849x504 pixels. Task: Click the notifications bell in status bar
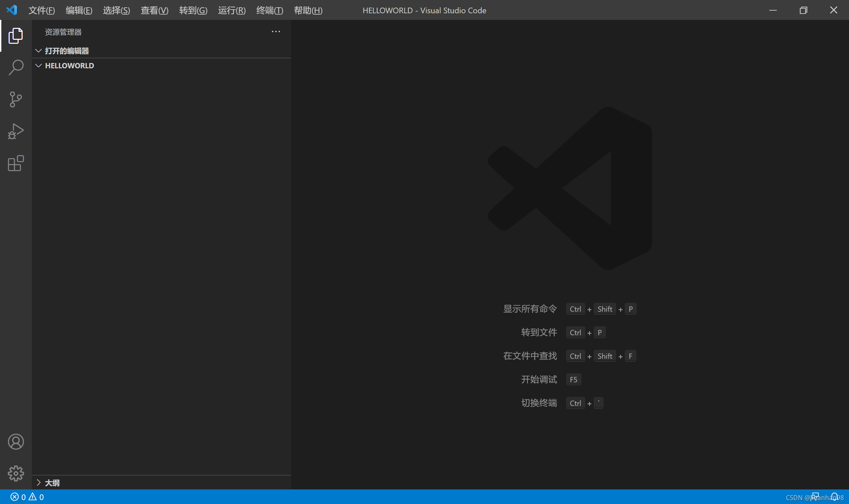coord(835,497)
